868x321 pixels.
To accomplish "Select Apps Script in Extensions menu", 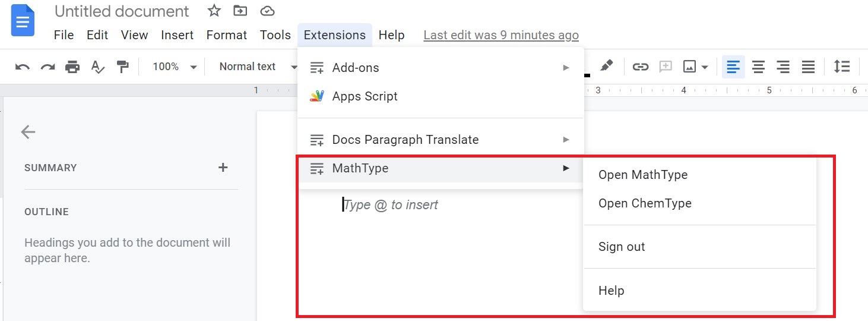I will [365, 96].
